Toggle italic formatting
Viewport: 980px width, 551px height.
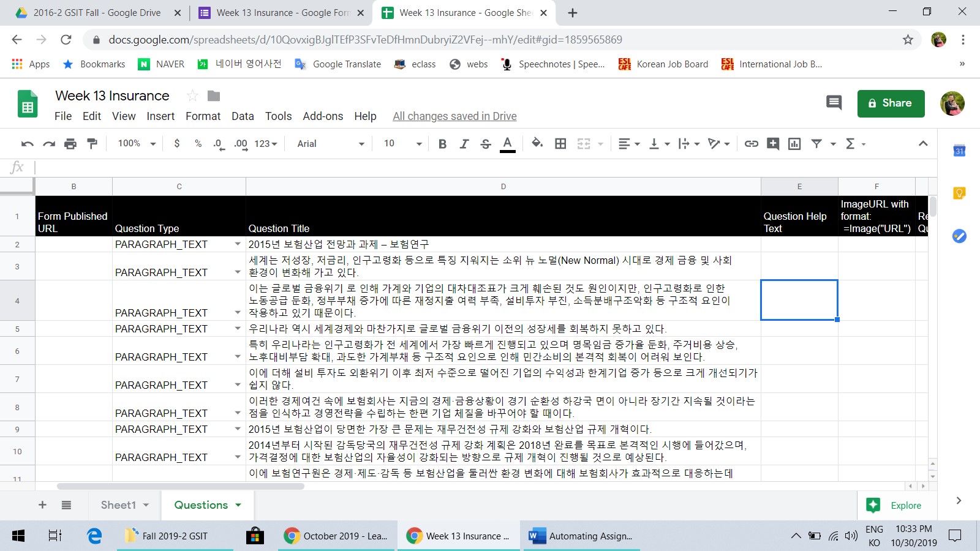point(464,144)
